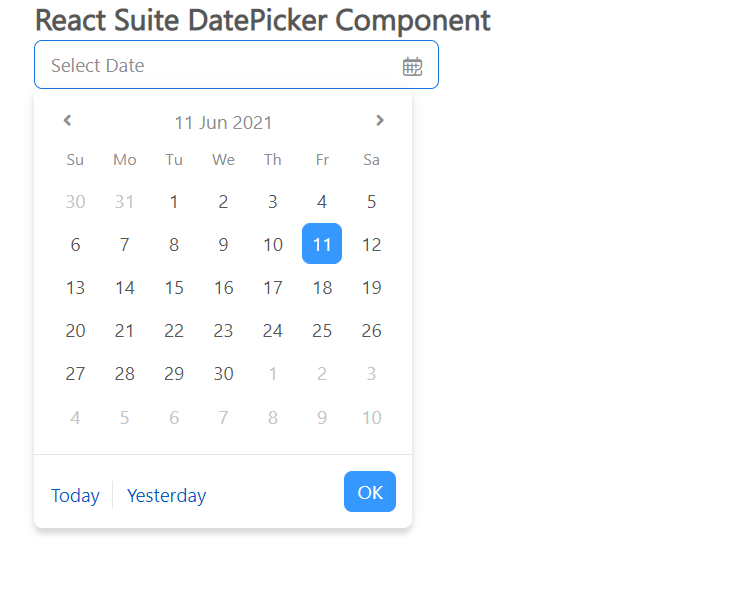Screen dimensions: 751x601
Task: Click the Today shortcut link
Action: [x=75, y=495]
